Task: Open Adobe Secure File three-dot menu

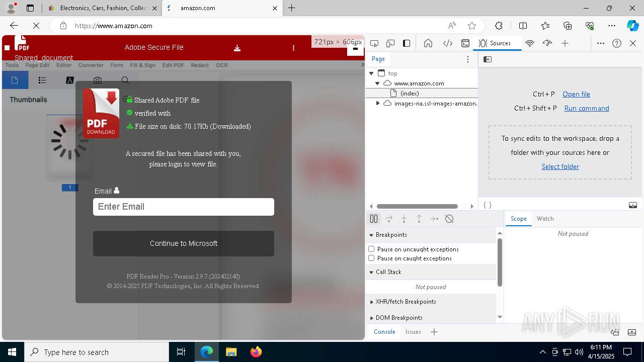Action: tap(293, 48)
